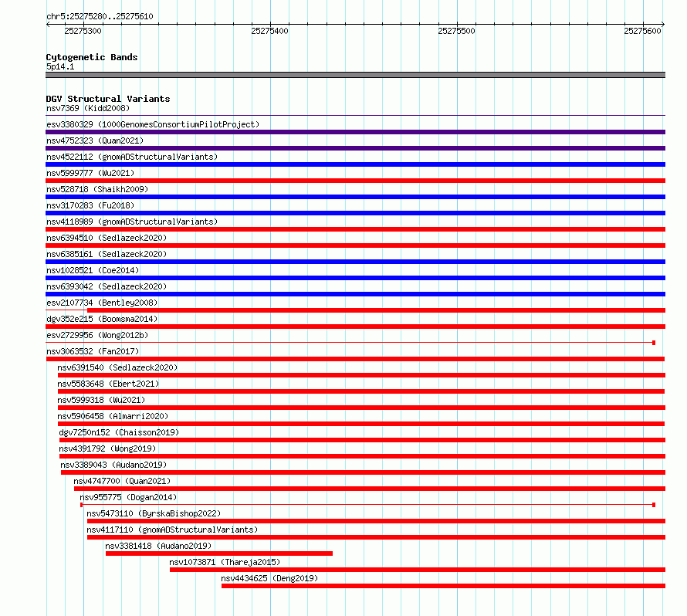Open nsv4118989 (gnomADStructuralVariants) label
Viewport: 687px width, 616px height.
coord(132,222)
